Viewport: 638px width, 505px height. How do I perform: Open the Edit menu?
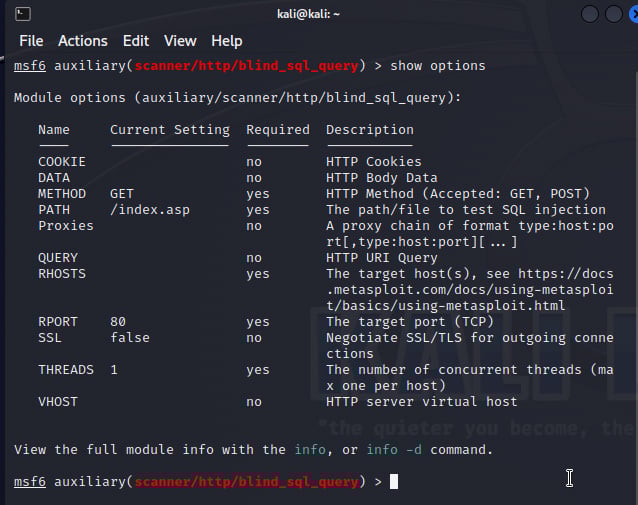click(135, 41)
